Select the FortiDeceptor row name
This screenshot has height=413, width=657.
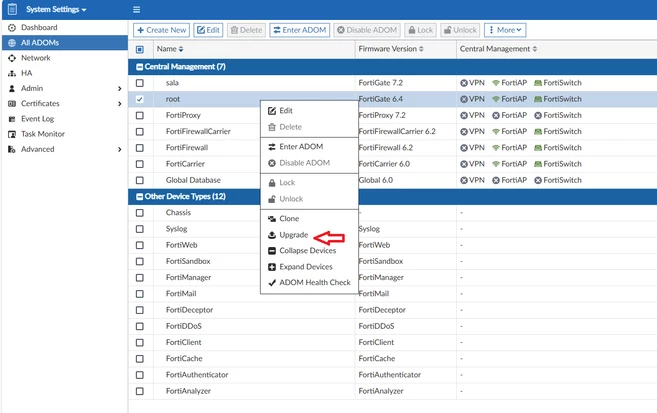[x=189, y=310]
